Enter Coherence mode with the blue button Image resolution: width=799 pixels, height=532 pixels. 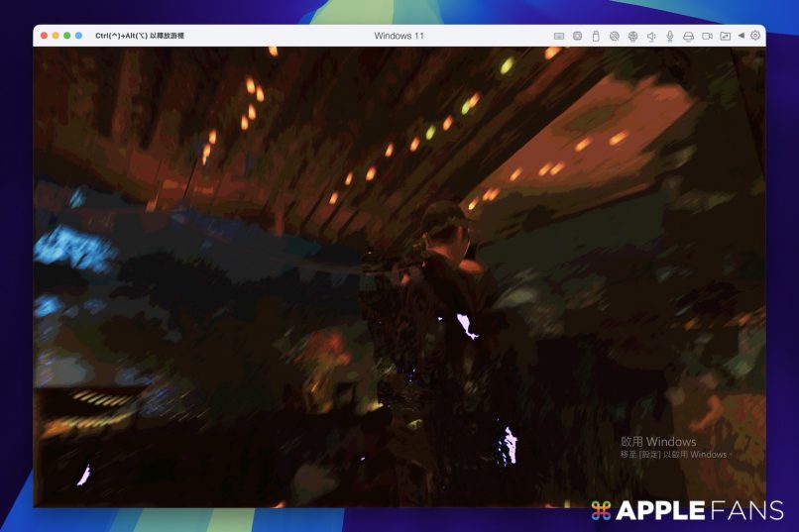pos(79,36)
